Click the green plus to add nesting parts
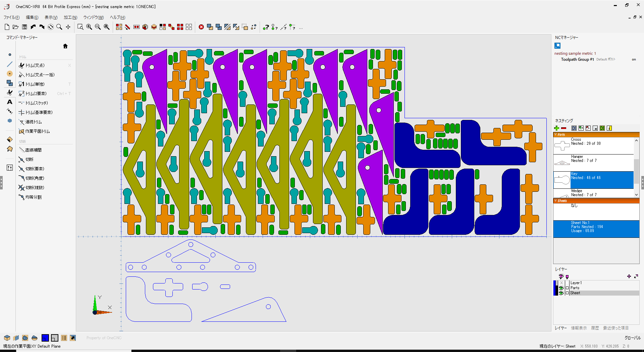The height and width of the screenshot is (352, 644). pos(556,128)
